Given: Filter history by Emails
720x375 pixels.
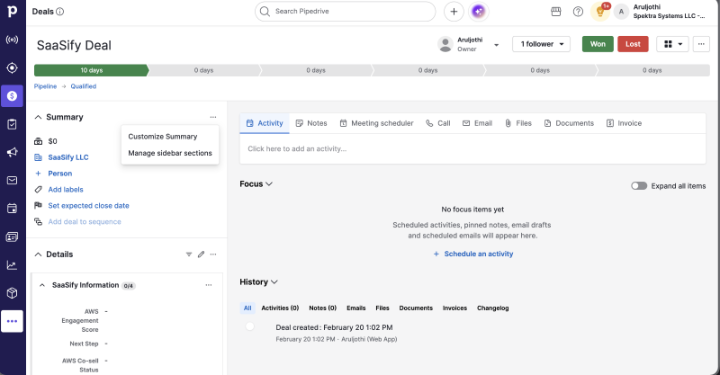Looking at the screenshot, I should [x=356, y=308].
